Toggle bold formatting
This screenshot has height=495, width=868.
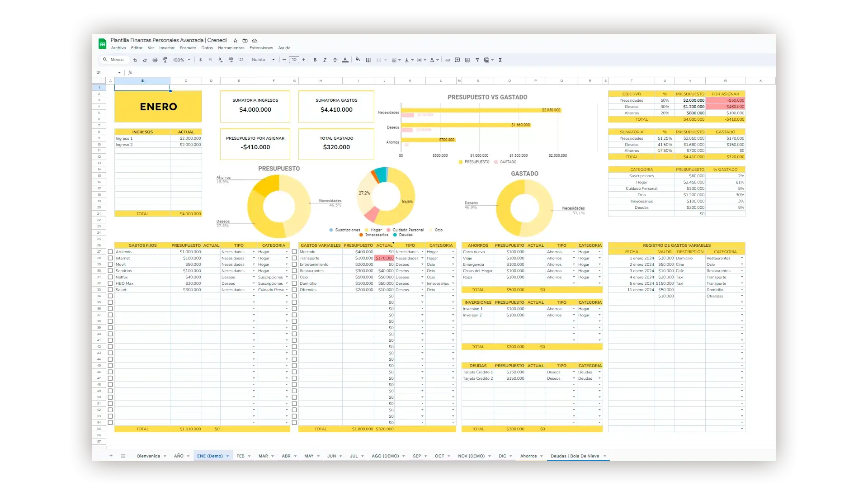[315, 60]
